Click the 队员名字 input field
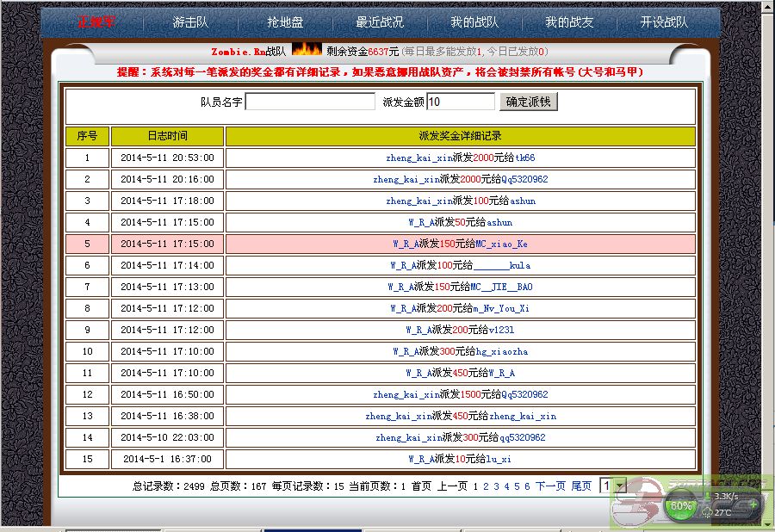This screenshot has height=532, width=775. pos(310,102)
